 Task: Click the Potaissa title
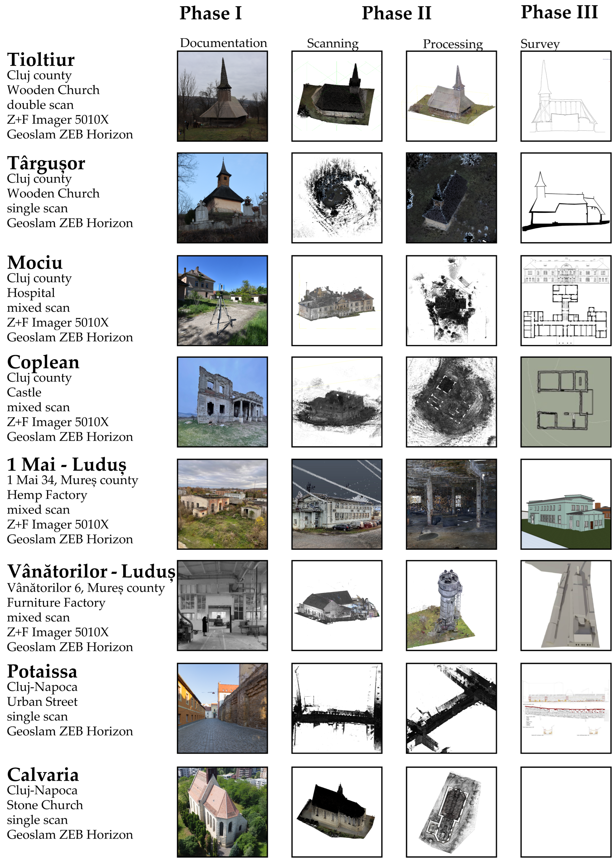click(x=42, y=671)
